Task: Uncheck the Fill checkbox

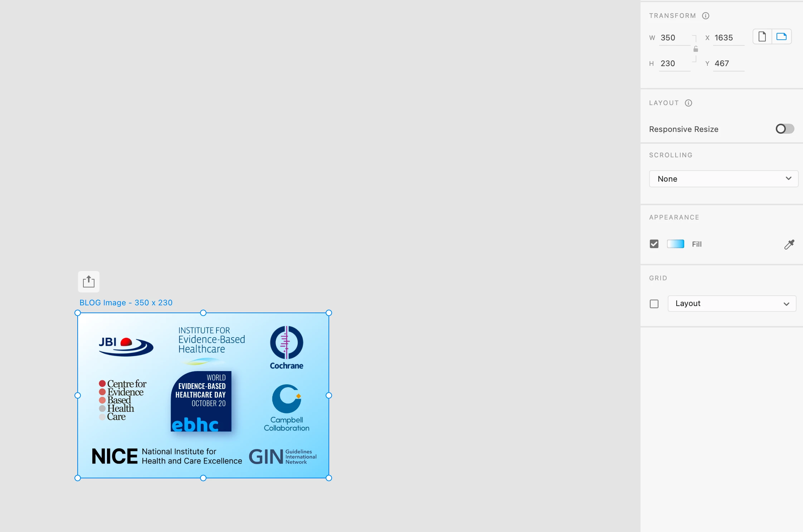Action: [654, 244]
